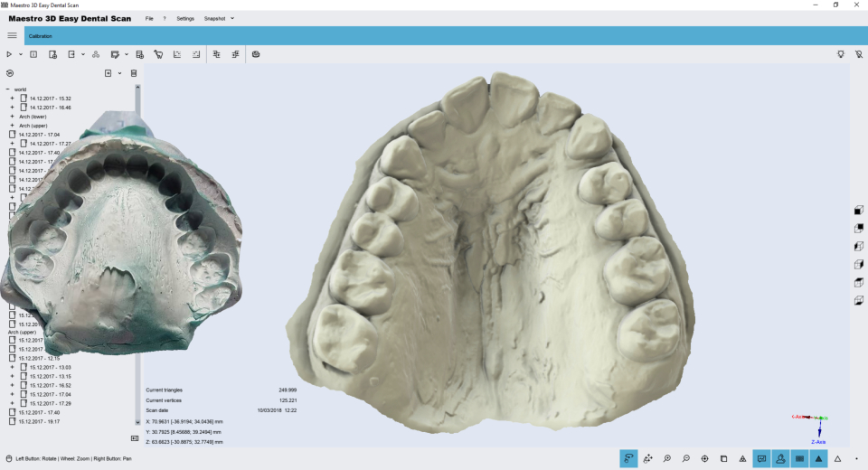Open the Settings menu
Screen dimensions: 868x470
[185, 18]
